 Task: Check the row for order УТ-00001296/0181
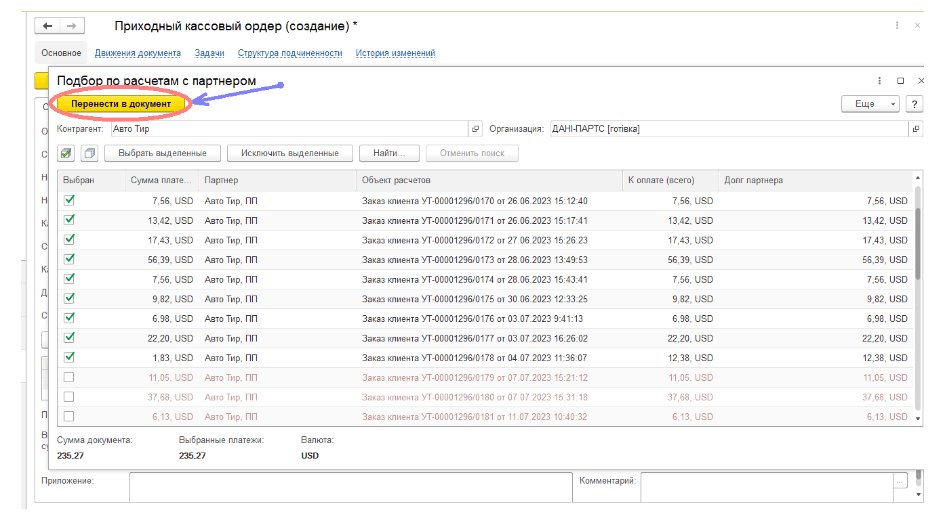(69, 416)
